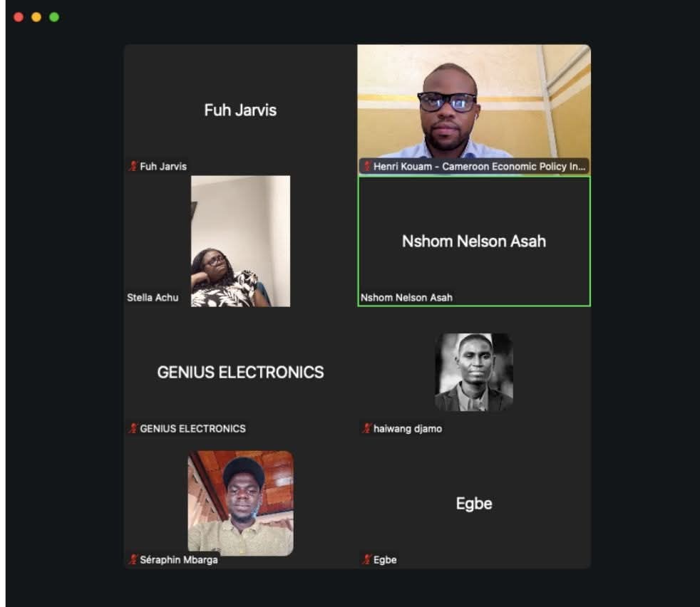The image size is (700, 607).
Task: Click muted mic icon on Henri Kouam tile
Action: coord(366,166)
